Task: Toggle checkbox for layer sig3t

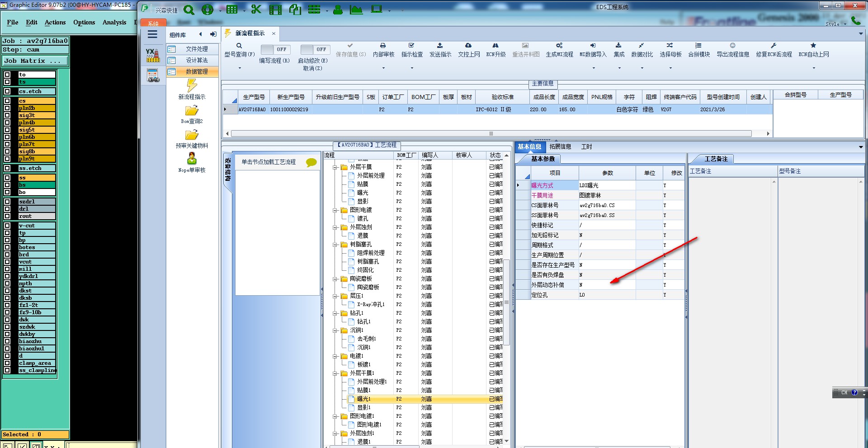Action: coord(7,115)
